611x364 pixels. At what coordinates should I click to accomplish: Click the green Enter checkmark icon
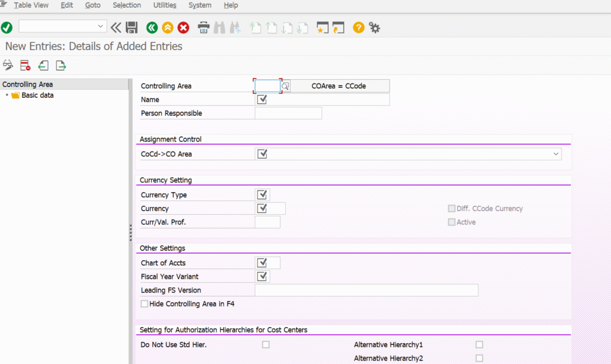click(x=7, y=27)
